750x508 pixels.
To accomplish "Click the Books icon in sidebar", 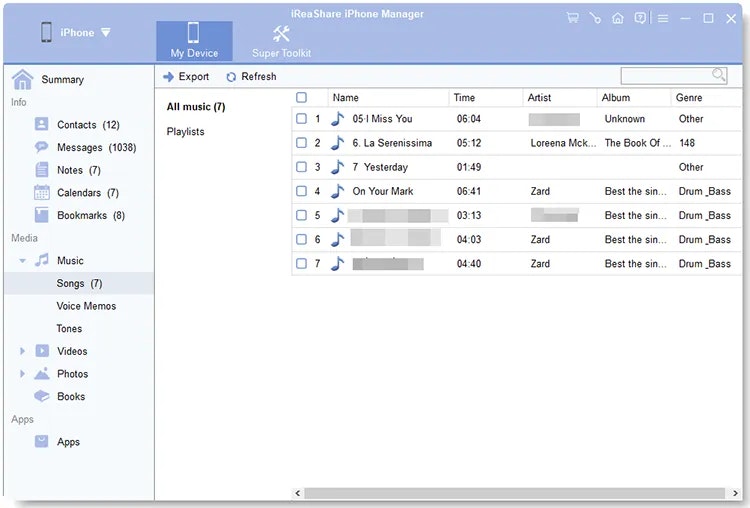I will click(42, 396).
